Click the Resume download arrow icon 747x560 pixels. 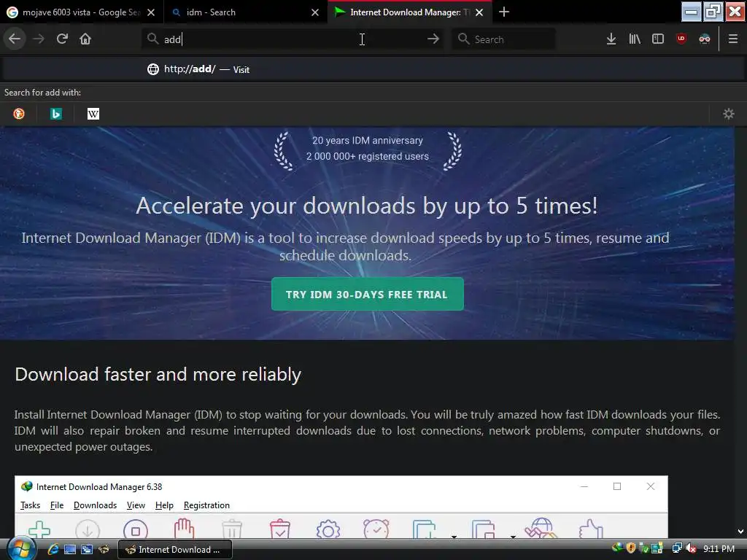(x=88, y=529)
